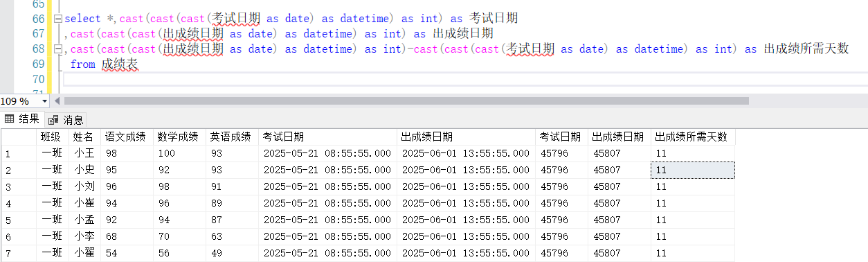Select row header number 5
The width and height of the screenshot is (868, 262).
pyautogui.click(x=19, y=220)
